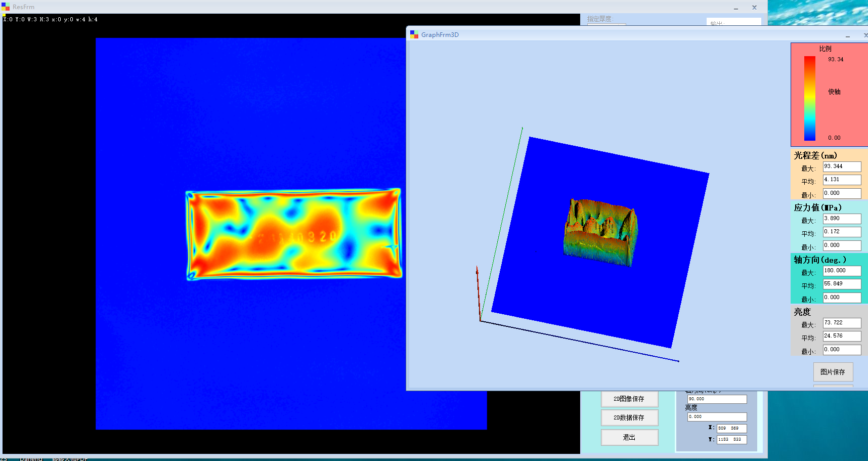Click the 图片保存 button

coord(833,372)
